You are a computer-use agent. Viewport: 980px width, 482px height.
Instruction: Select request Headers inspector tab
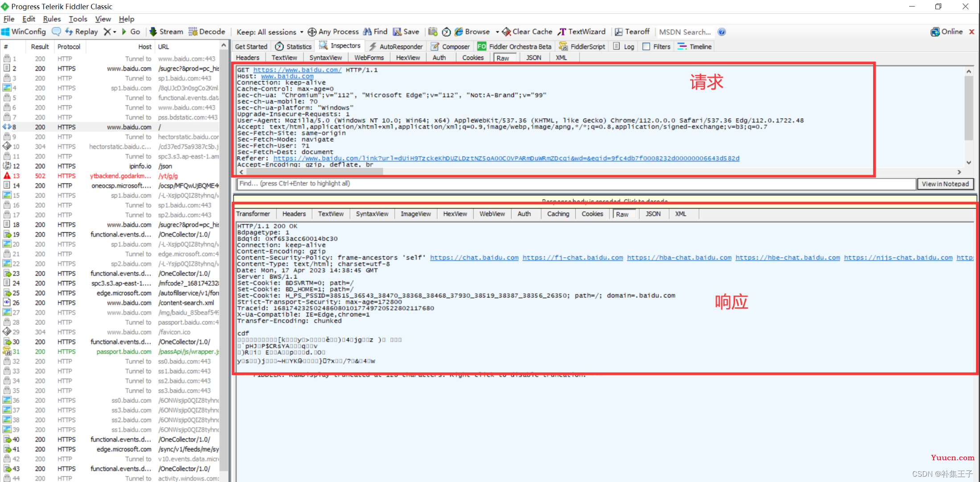point(248,58)
